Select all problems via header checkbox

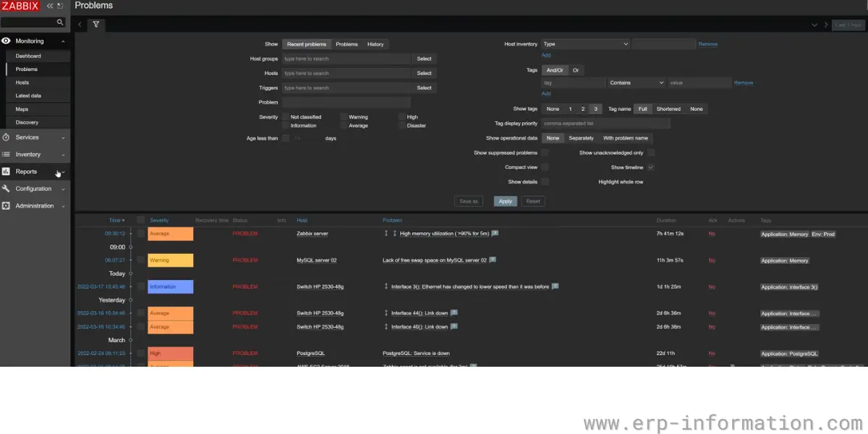140,220
